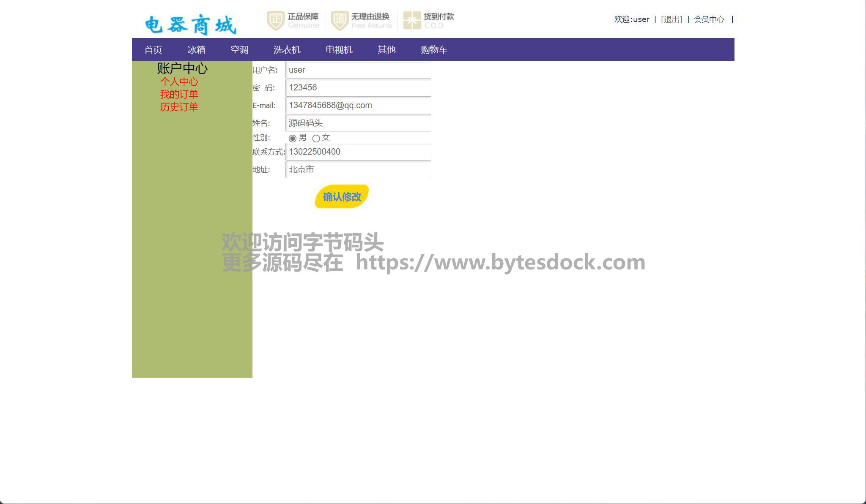View 历史订单 in the account sidebar

tap(179, 107)
